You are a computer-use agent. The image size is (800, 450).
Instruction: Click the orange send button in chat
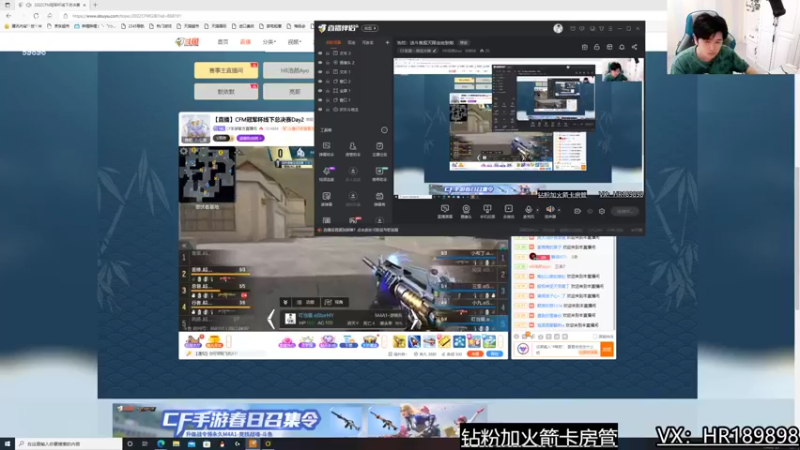(x=607, y=349)
